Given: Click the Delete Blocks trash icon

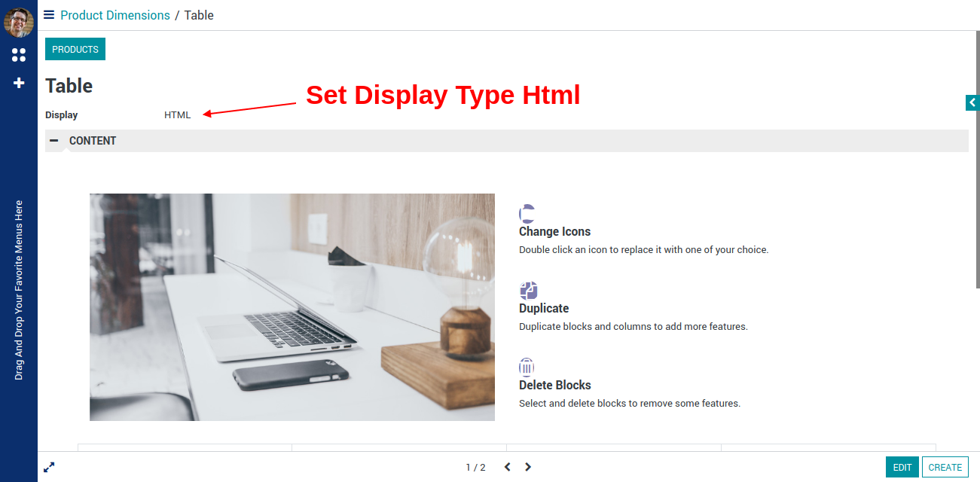Looking at the screenshot, I should click(527, 368).
